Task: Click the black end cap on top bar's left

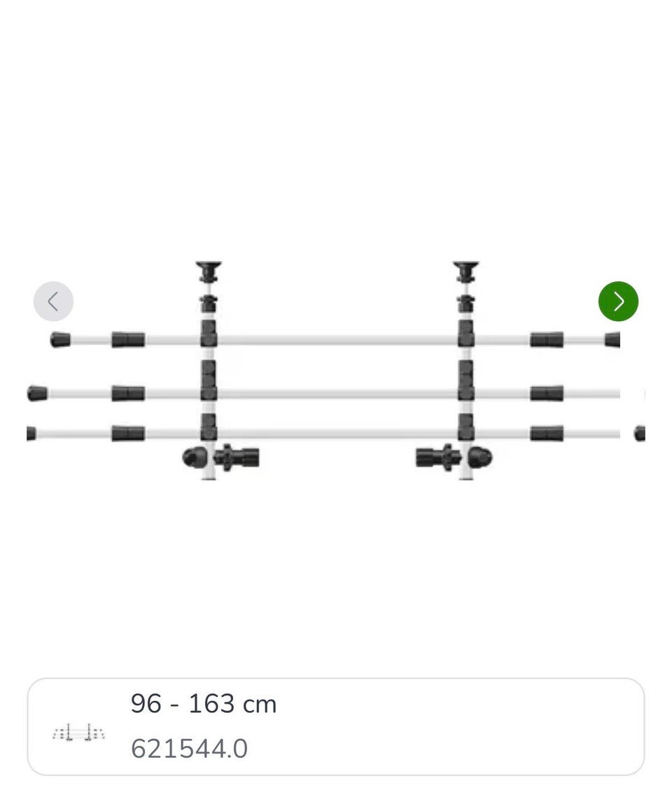Action: coord(60,340)
